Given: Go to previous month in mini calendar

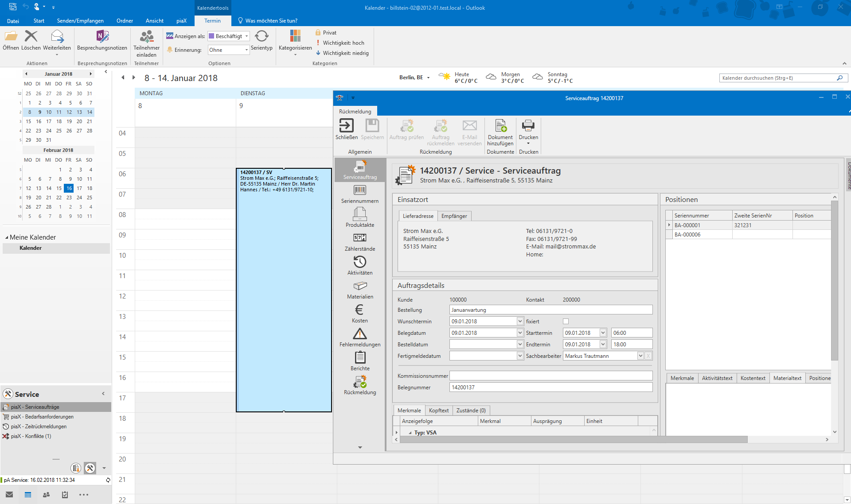Looking at the screenshot, I should click(26, 74).
